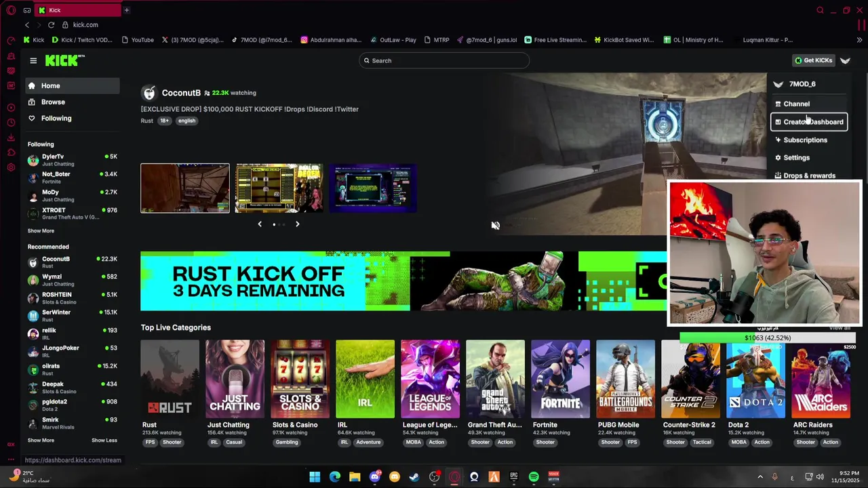868x488 pixels.
Task: Open Drops & rewards
Action: click(x=809, y=176)
